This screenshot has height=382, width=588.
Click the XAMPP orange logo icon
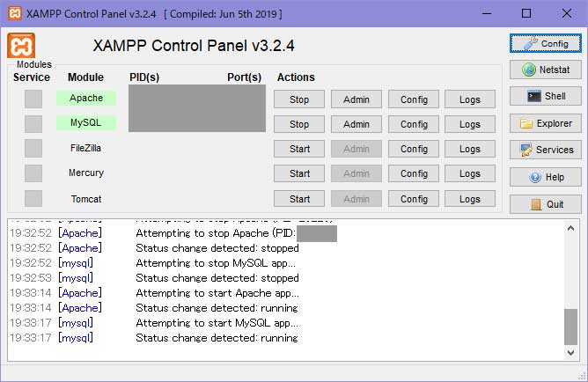21,47
